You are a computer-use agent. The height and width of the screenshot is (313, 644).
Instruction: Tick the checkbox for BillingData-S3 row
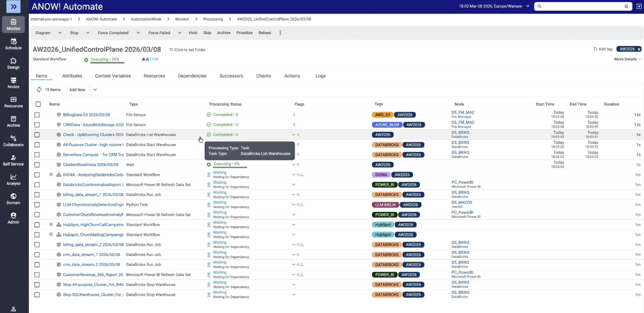[37, 115]
